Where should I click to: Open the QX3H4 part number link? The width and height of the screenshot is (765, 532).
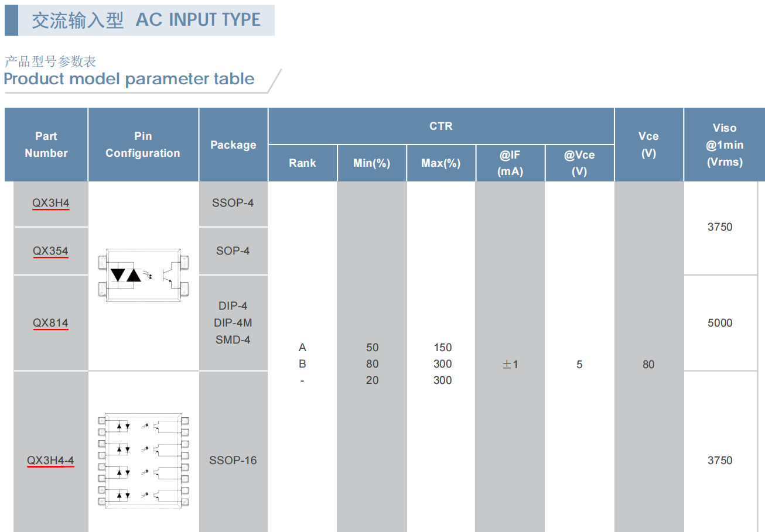pos(50,204)
